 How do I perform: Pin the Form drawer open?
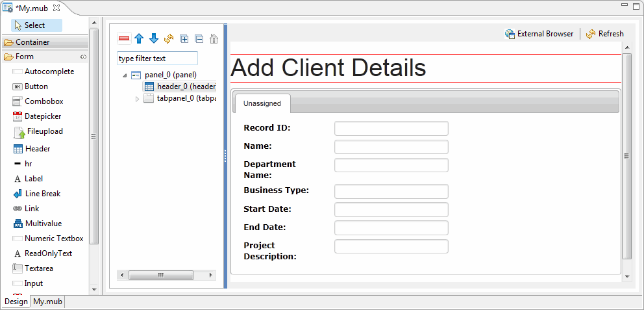(83, 57)
